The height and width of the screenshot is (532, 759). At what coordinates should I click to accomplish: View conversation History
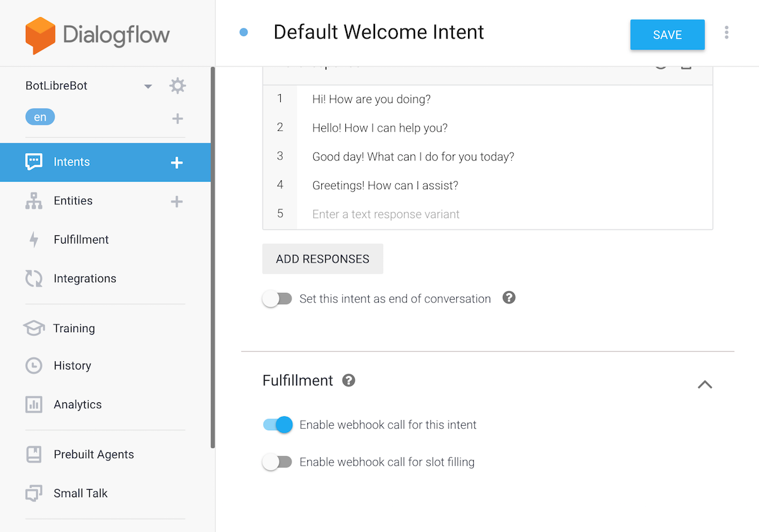pos(72,366)
